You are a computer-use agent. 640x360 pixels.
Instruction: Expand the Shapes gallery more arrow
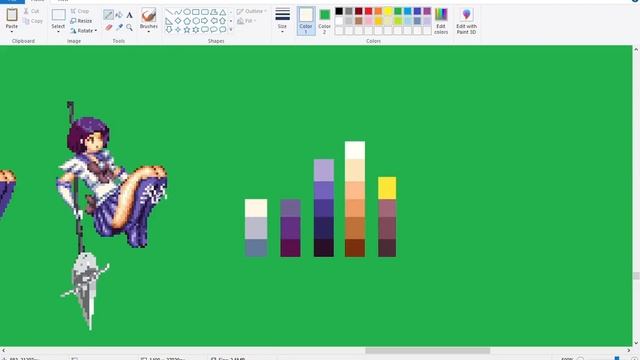pyautogui.click(x=231, y=30)
